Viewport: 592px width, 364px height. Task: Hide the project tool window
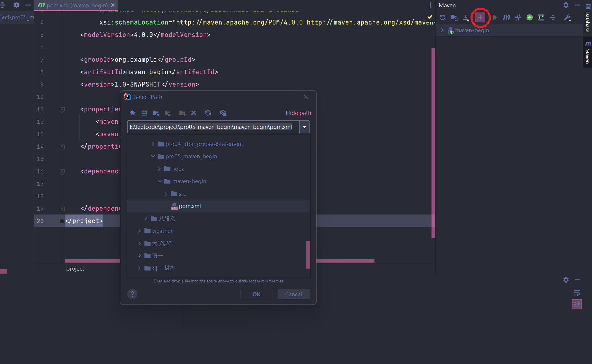pos(28,5)
